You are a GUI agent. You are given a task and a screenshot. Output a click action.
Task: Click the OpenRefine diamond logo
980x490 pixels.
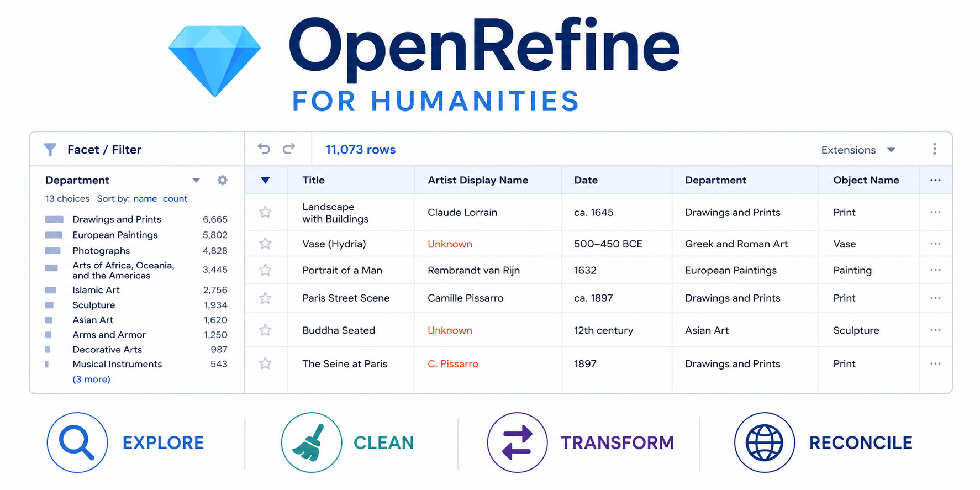[214, 61]
